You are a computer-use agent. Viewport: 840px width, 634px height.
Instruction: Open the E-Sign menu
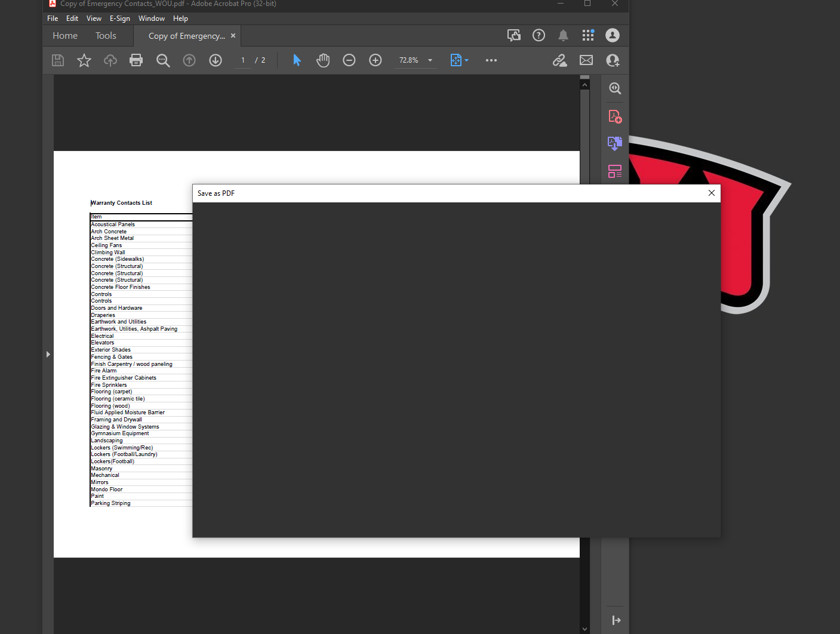pyautogui.click(x=120, y=19)
